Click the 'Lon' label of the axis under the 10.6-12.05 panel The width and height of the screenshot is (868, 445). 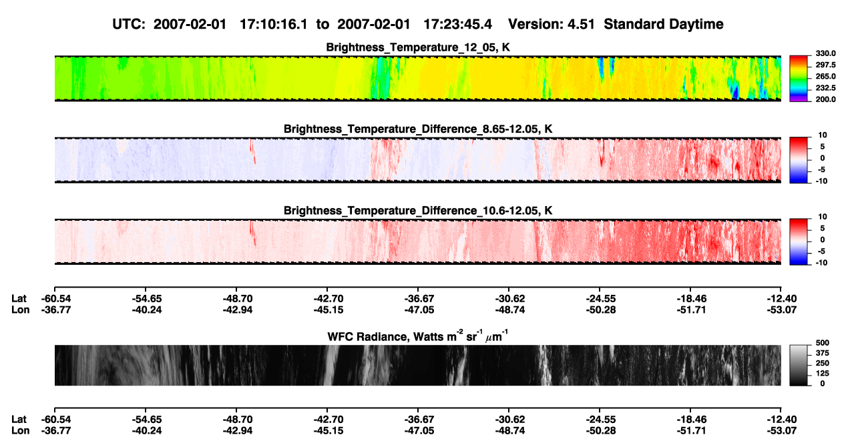tap(21, 310)
